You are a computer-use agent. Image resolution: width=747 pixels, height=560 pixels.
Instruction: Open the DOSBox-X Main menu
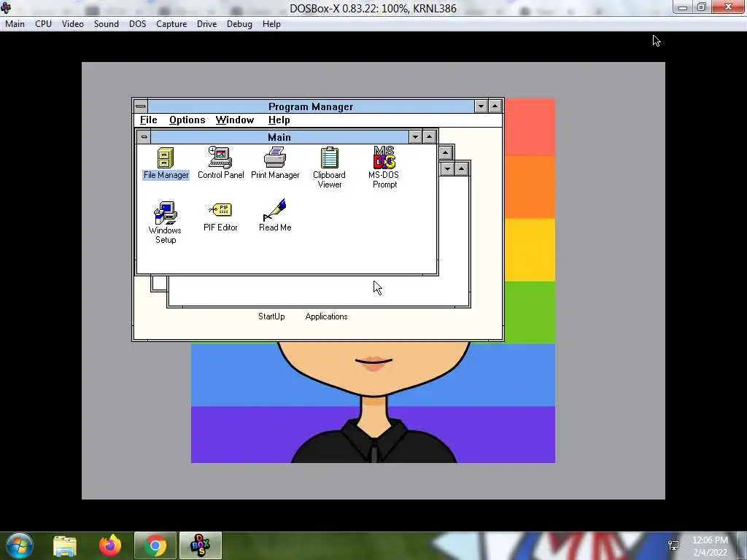[15, 24]
